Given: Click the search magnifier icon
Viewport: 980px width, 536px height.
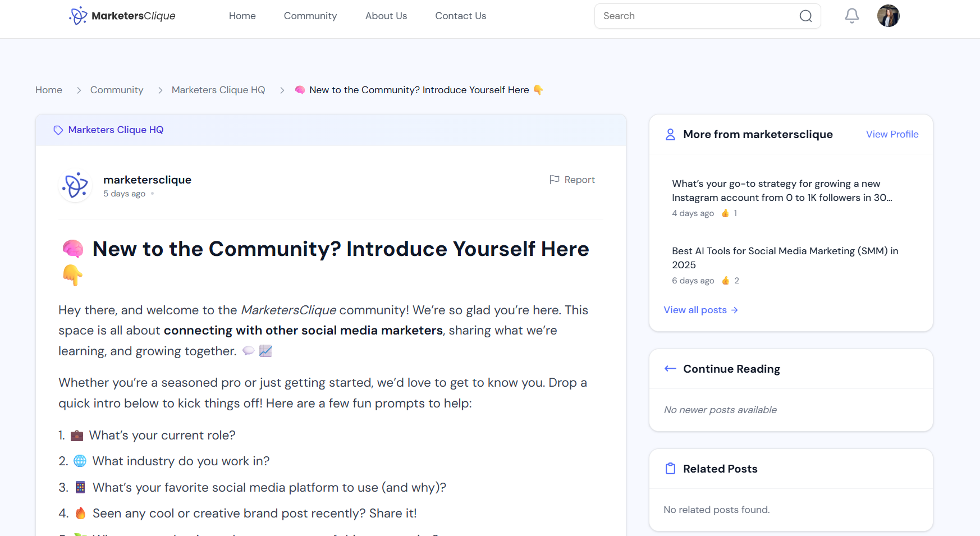Looking at the screenshot, I should [x=805, y=16].
